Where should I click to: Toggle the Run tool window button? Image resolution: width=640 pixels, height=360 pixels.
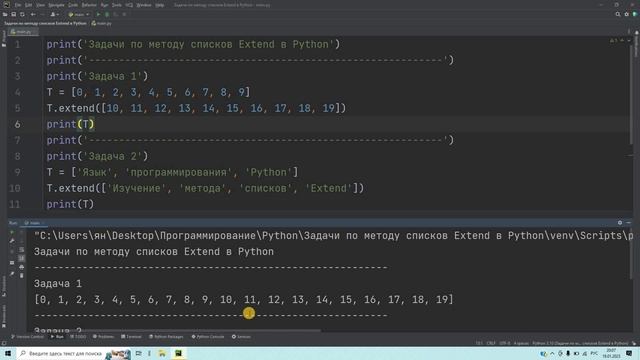[x=57, y=337]
